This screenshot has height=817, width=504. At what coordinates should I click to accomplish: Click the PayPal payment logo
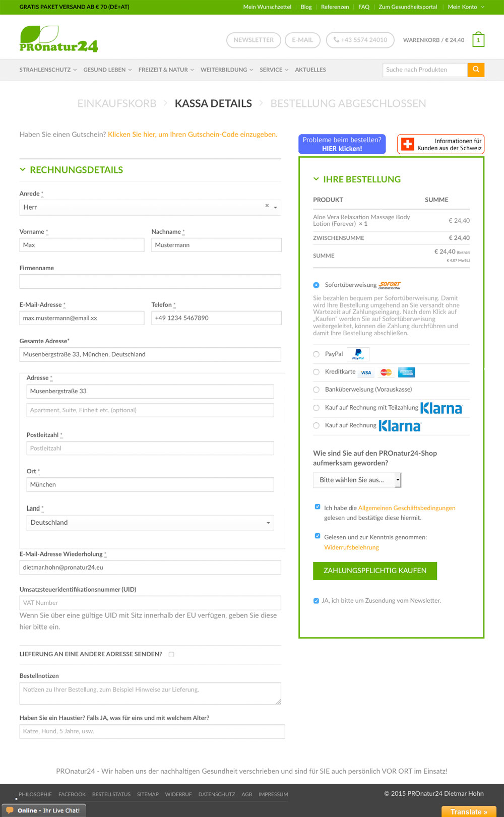click(358, 354)
